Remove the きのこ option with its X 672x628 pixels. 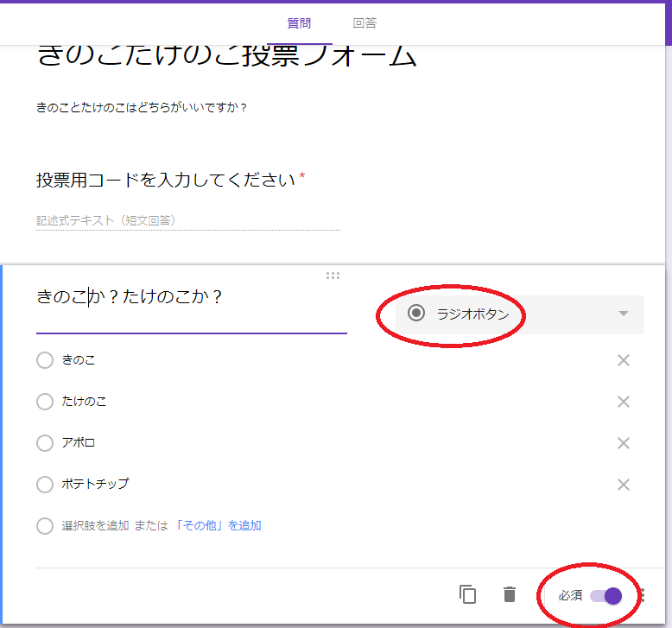point(623,360)
